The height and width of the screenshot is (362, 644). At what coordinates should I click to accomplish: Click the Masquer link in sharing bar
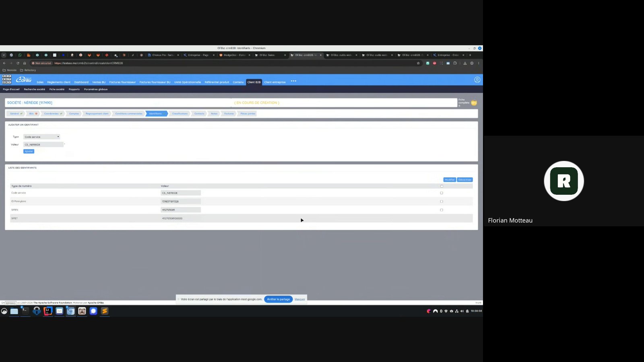299,299
